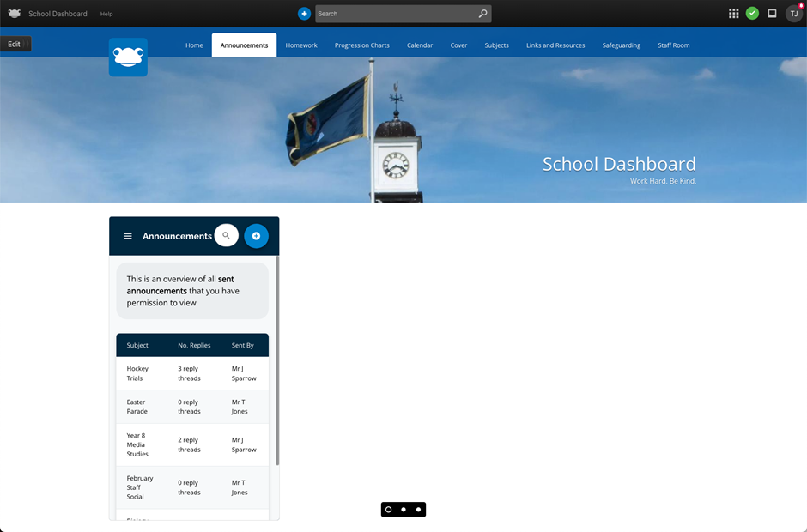Screen dimensions: 807x532
Task: Click the Sent By column header
Action: tap(242, 345)
